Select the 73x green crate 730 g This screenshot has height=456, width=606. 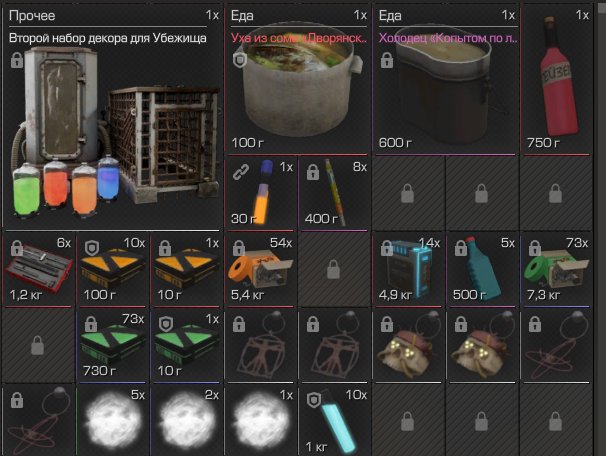pyautogui.click(x=112, y=345)
